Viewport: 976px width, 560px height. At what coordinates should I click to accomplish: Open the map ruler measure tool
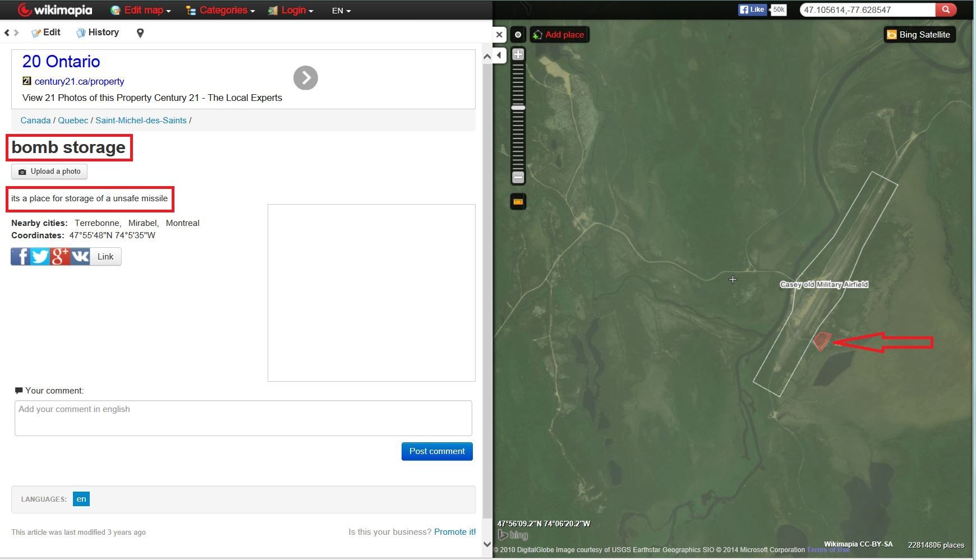click(x=518, y=202)
